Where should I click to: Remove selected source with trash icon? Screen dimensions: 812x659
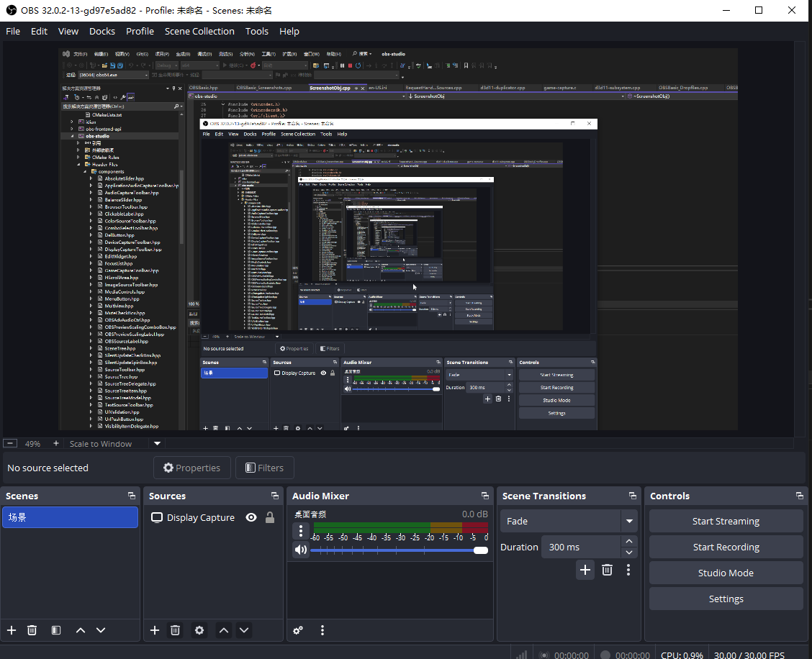(175, 630)
